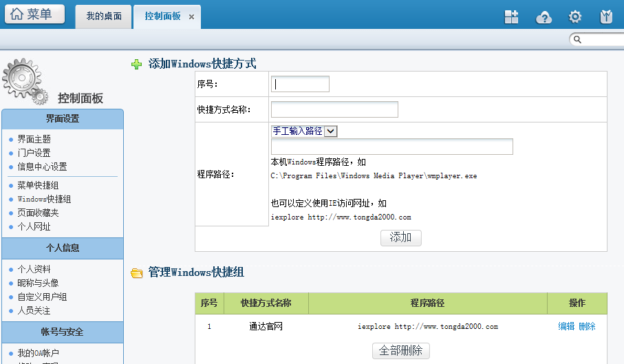
Task: Click the shirt theme icon
Action: 606,17
